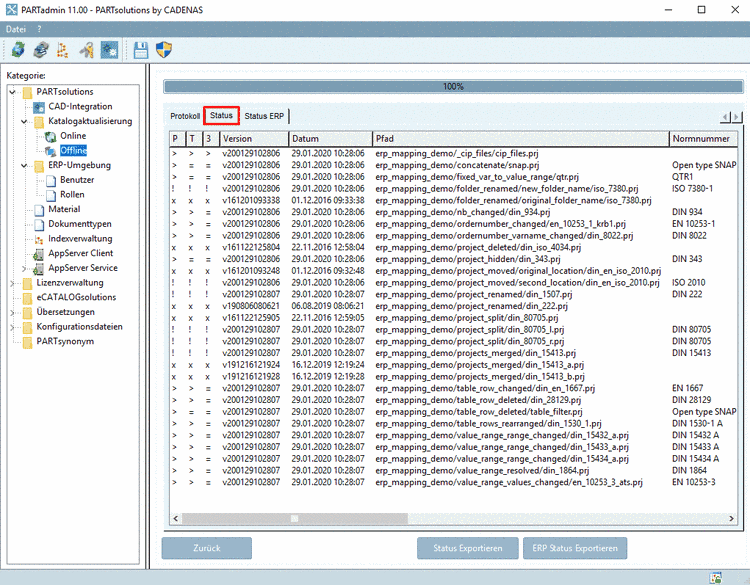Select the Online tree item

coord(73,136)
